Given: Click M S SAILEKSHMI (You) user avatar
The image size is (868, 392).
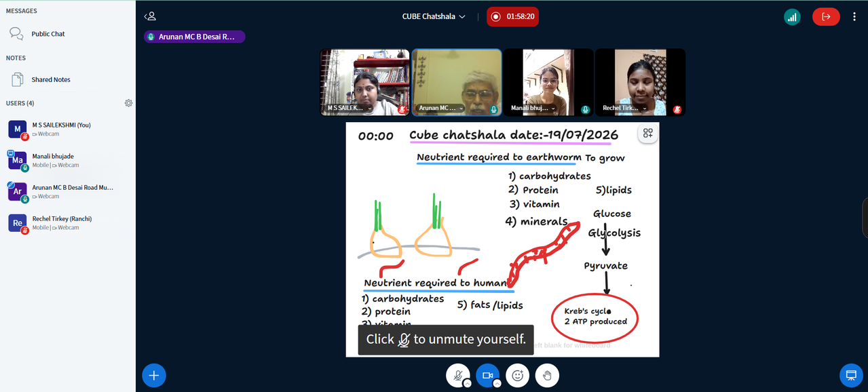Looking at the screenshot, I should 18,129.
